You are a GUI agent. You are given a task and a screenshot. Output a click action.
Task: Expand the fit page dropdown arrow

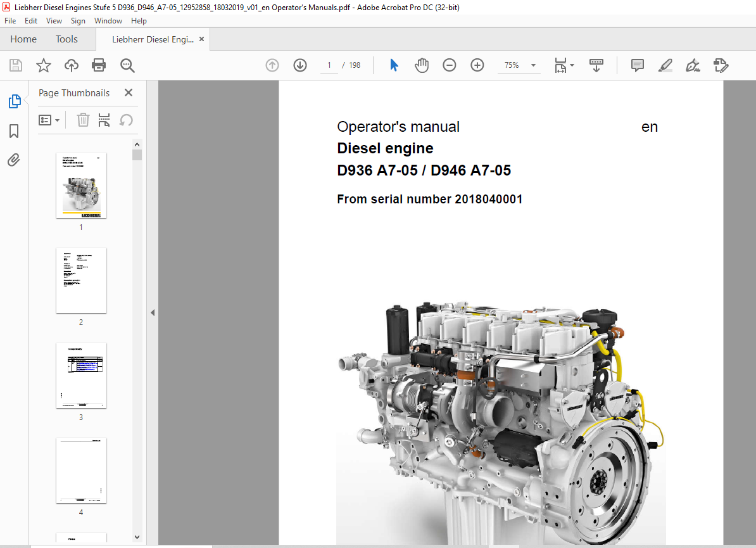point(572,65)
